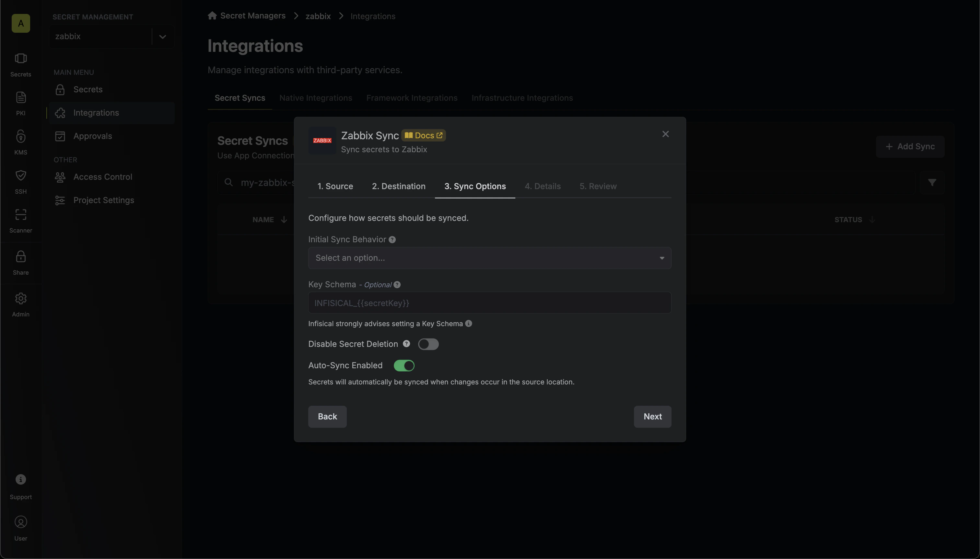This screenshot has height=559, width=980.
Task: Go to 4. Details step tab
Action: click(x=542, y=187)
